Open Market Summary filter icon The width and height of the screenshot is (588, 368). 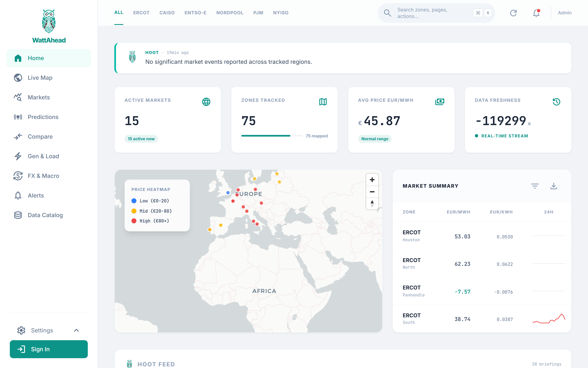(x=535, y=186)
